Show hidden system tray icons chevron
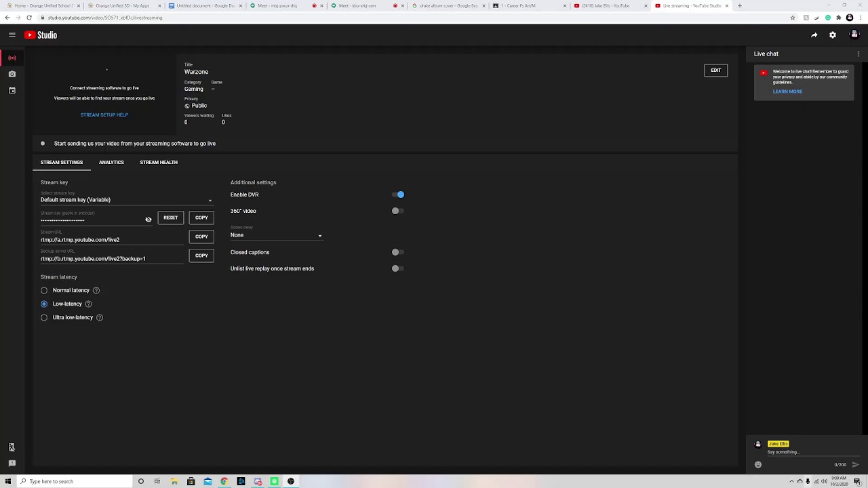 pyautogui.click(x=791, y=481)
